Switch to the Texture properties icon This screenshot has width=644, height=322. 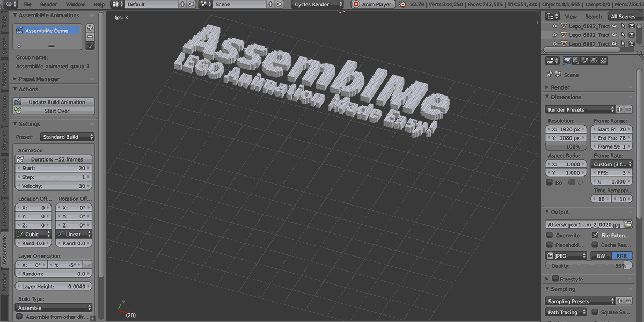click(x=604, y=61)
